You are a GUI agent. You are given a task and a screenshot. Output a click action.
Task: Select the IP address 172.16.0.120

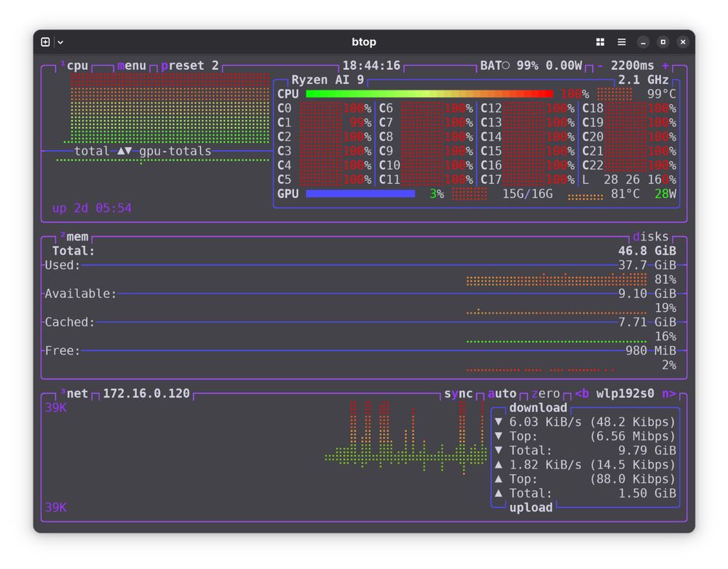pos(146,394)
